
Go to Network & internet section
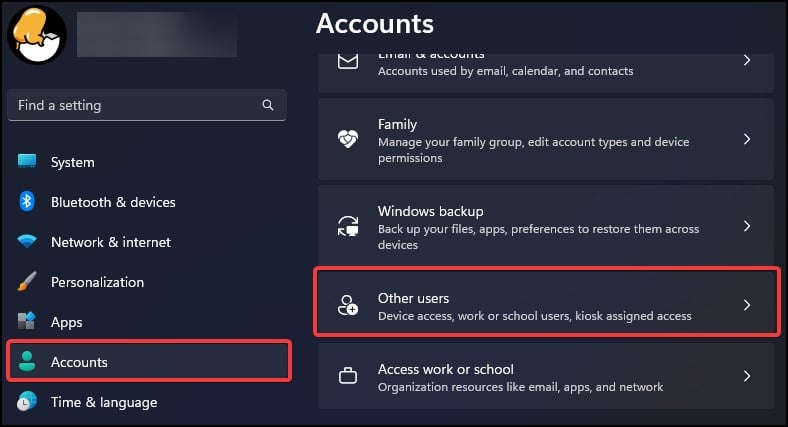pos(110,242)
